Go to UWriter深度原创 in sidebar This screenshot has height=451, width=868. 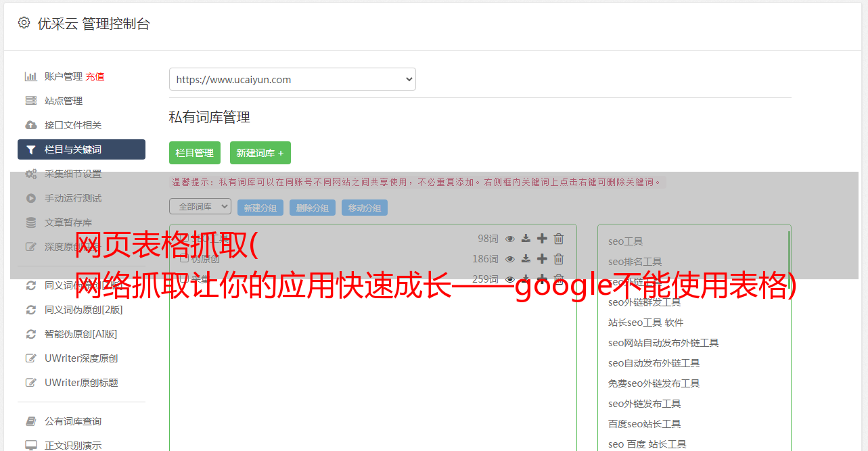coord(81,358)
